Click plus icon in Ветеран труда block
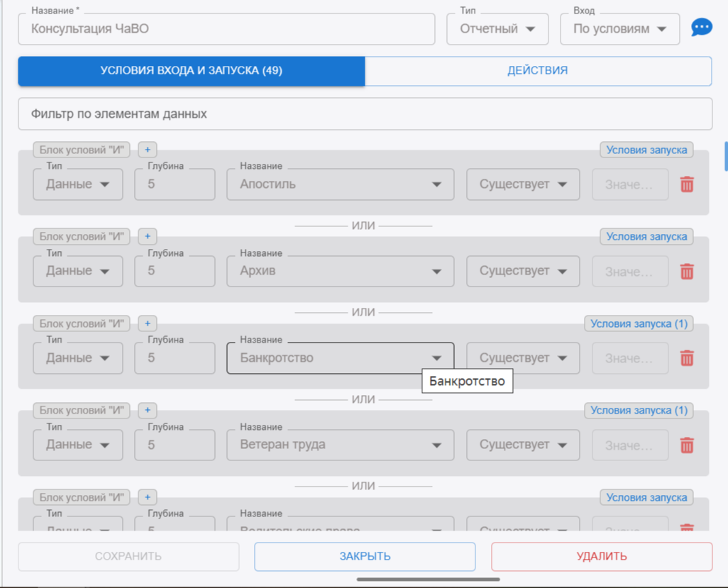 (x=148, y=410)
